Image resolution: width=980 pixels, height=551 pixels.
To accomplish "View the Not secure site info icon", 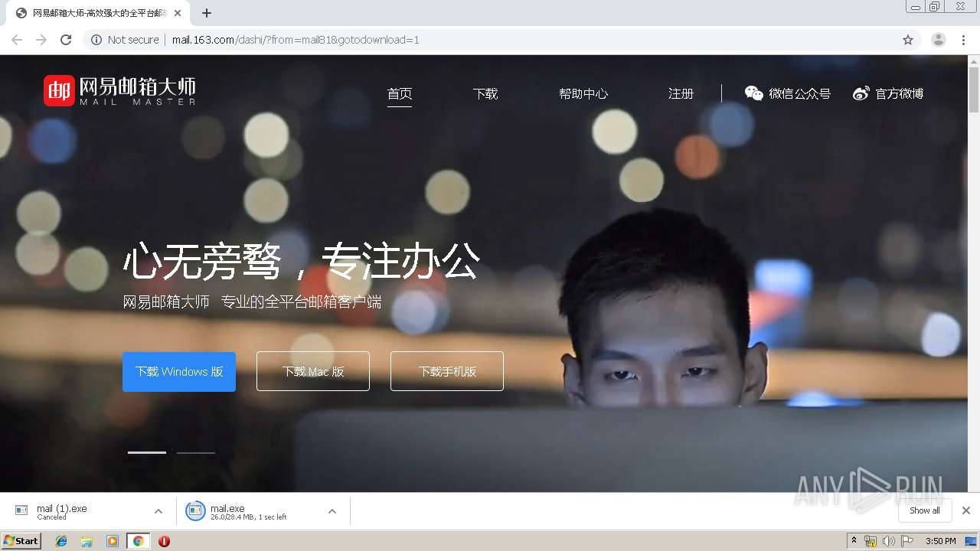I will click(96, 40).
